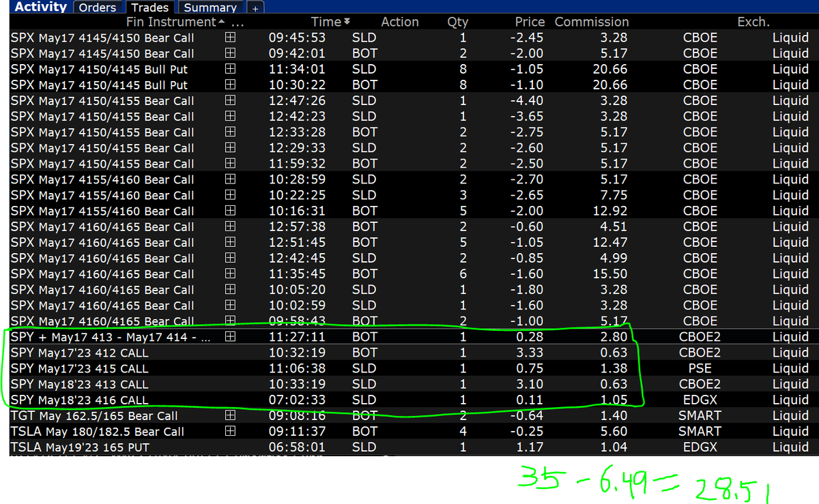The width and height of the screenshot is (819, 504).
Task: Click the EDGX cell in the 07:02:33 row
Action: pyautogui.click(x=700, y=400)
